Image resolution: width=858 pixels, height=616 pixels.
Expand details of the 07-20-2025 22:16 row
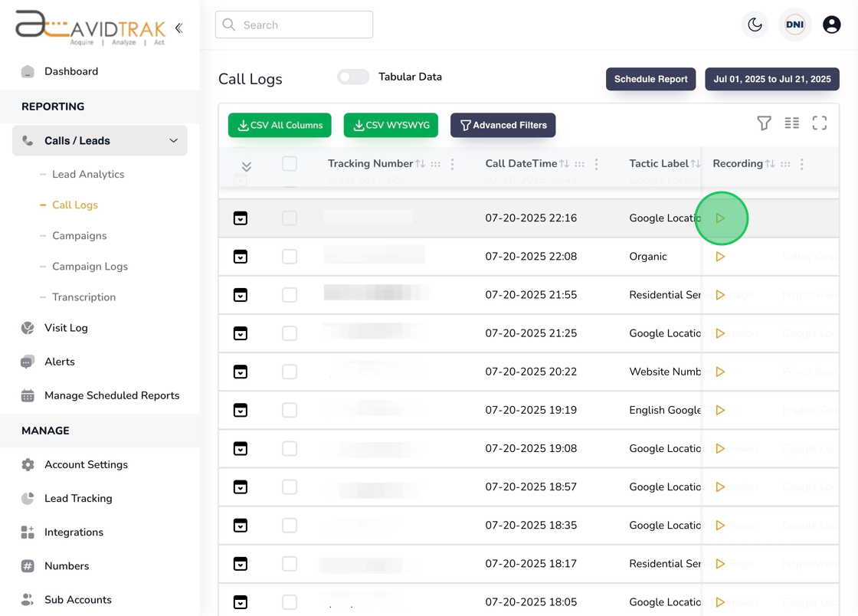click(x=241, y=218)
